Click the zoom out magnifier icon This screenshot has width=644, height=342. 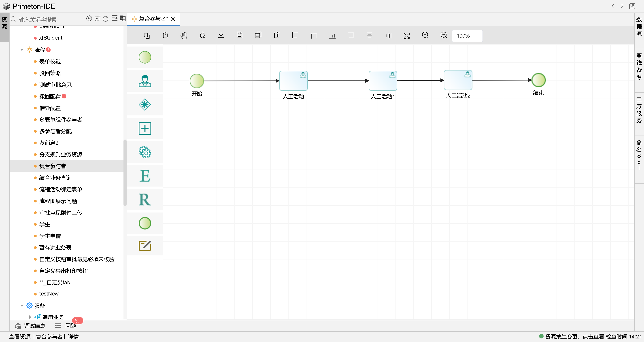click(x=444, y=35)
